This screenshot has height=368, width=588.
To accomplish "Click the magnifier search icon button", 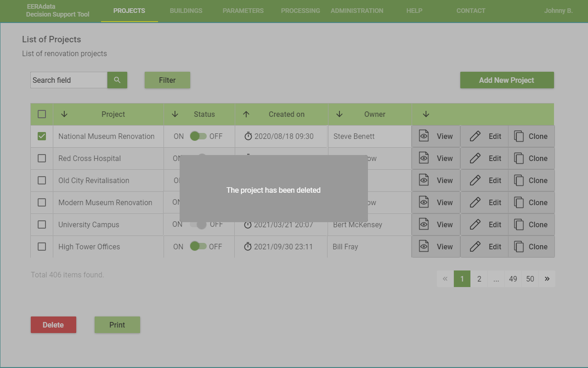I will (x=117, y=80).
